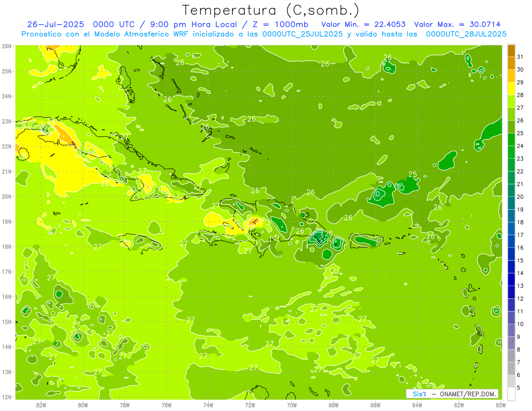Click the teal legend band between 19 and 20
Screen dimensions: 532x411
(511, 203)
